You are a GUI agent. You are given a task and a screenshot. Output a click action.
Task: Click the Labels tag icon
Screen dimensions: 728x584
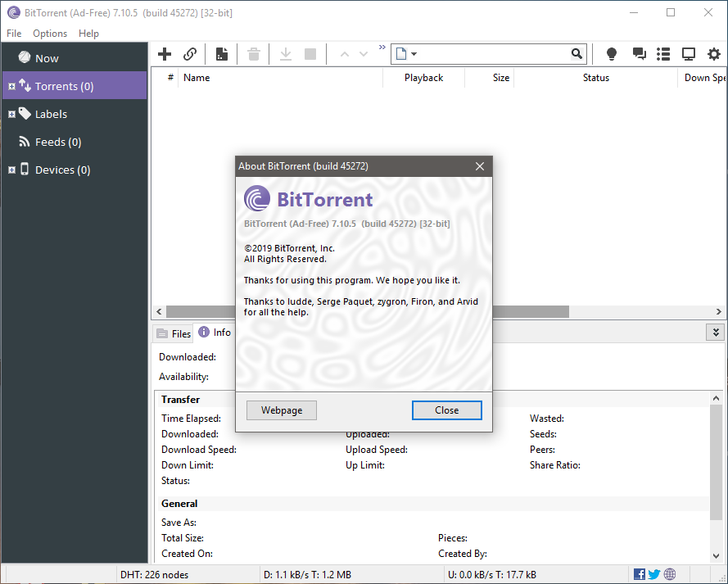tap(25, 114)
